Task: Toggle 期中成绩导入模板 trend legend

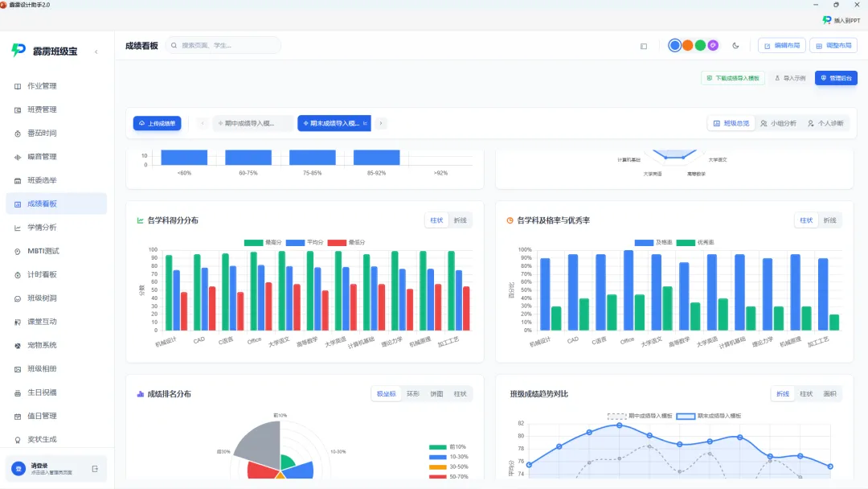Action: [x=640, y=416]
